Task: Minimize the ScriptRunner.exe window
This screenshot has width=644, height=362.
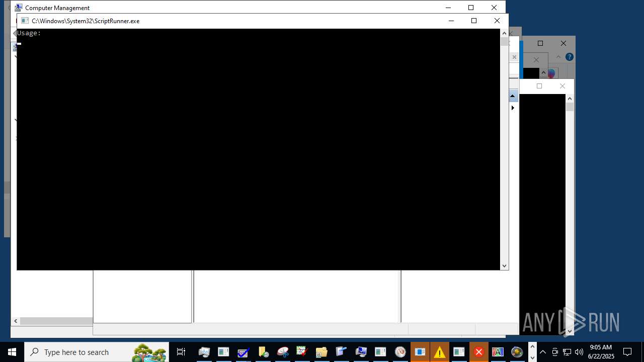Action: click(x=451, y=21)
